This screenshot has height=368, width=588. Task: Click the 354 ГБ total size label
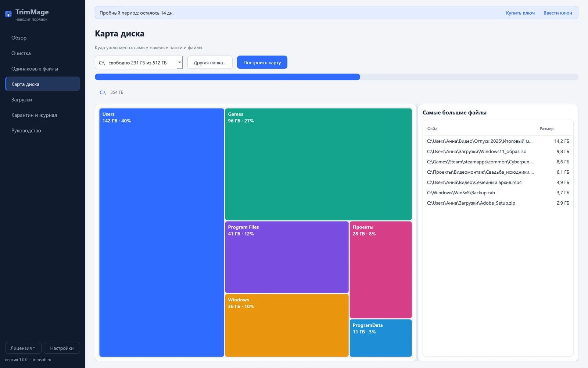point(117,92)
